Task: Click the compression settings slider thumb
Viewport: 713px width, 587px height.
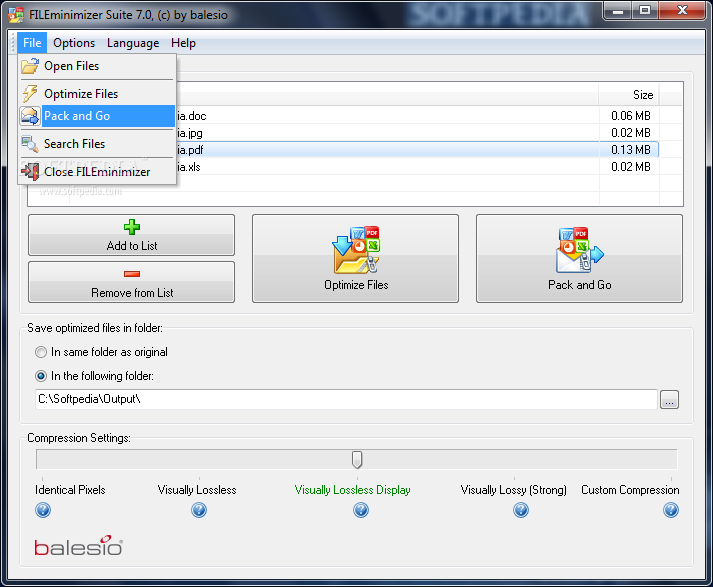Action: click(x=357, y=460)
